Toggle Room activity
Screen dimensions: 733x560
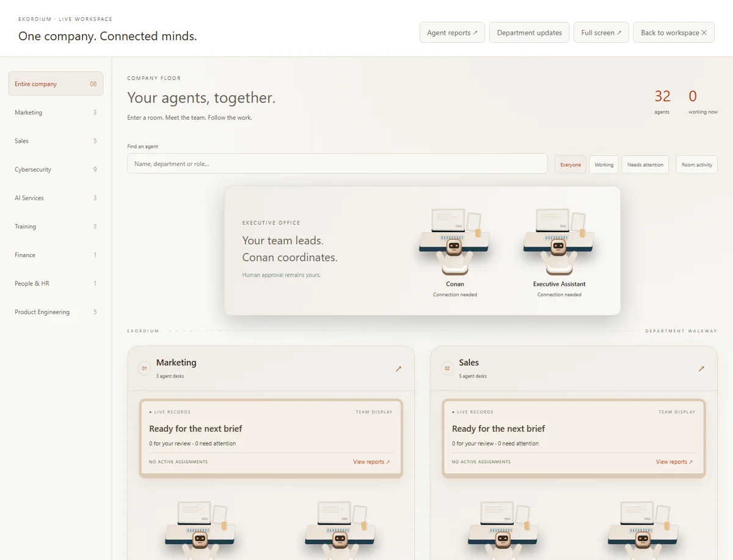coord(696,164)
